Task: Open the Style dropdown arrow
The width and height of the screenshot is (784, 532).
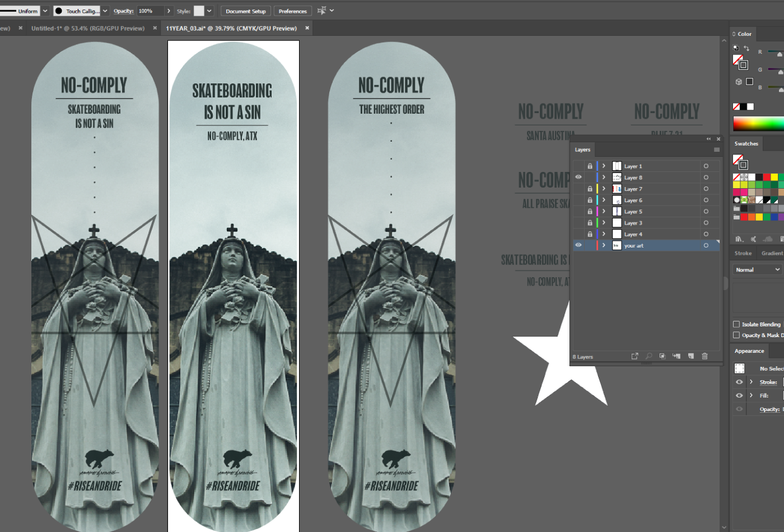Action: pyautogui.click(x=209, y=11)
